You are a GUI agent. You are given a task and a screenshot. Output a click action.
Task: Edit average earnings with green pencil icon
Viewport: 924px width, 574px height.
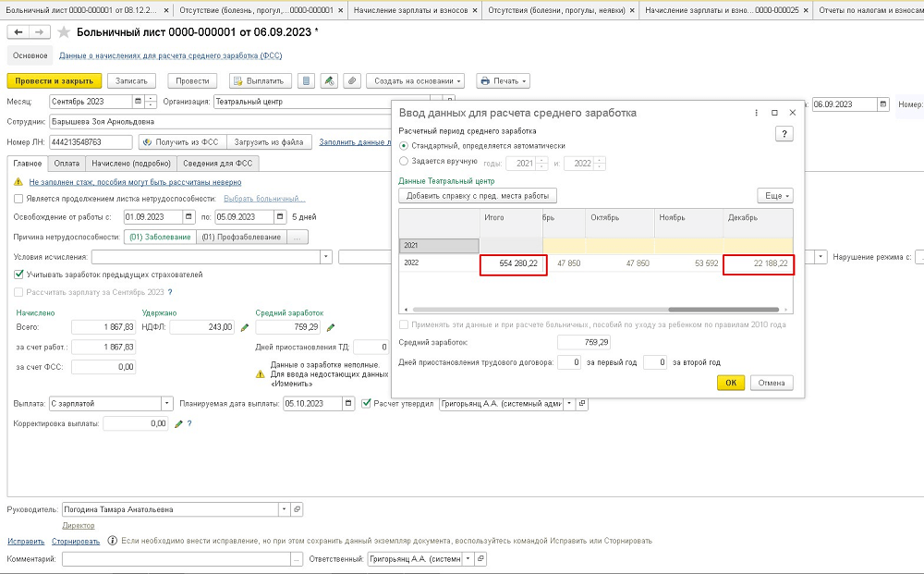coord(331,327)
